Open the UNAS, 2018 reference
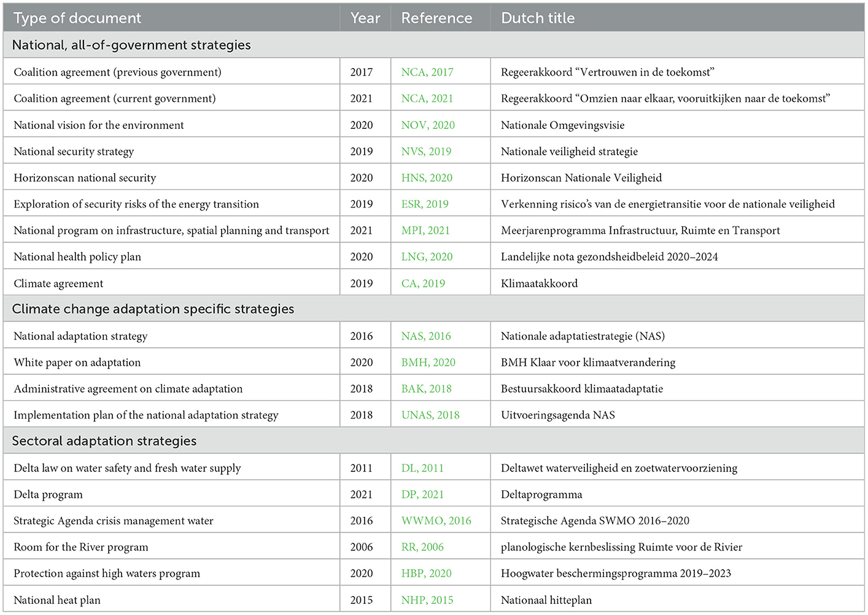 [x=430, y=416]
